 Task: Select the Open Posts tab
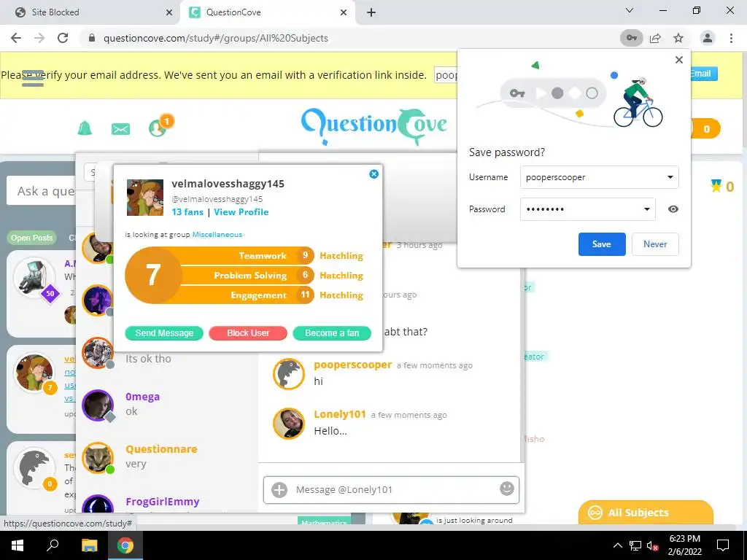[32, 238]
